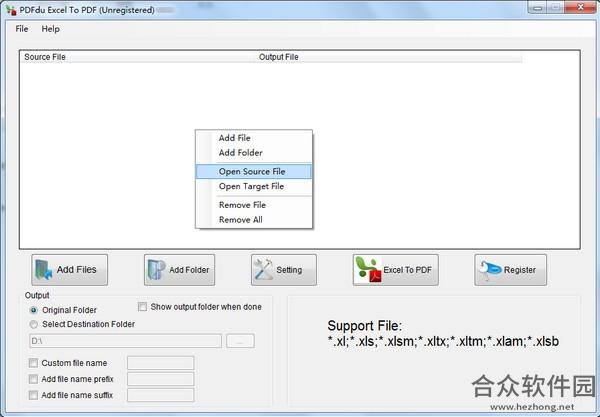Minimize the PDFdu window

[537, 7]
